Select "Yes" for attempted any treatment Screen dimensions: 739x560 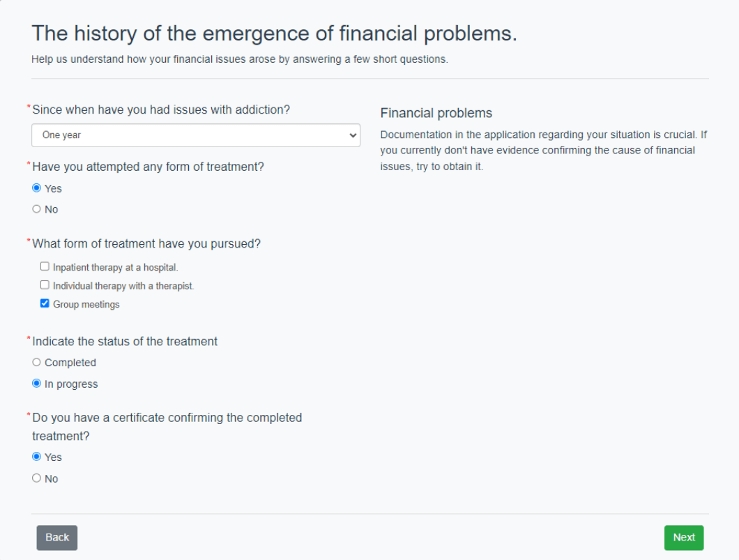coord(37,188)
